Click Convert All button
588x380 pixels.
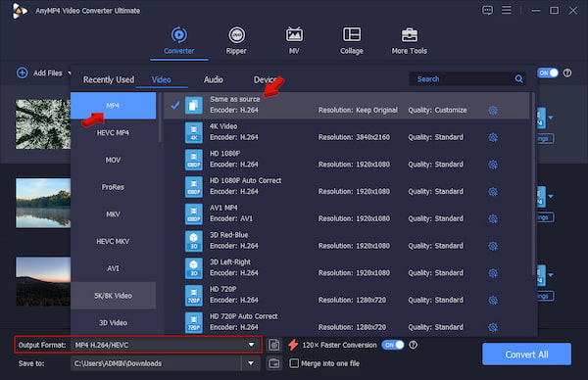pyautogui.click(x=526, y=355)
